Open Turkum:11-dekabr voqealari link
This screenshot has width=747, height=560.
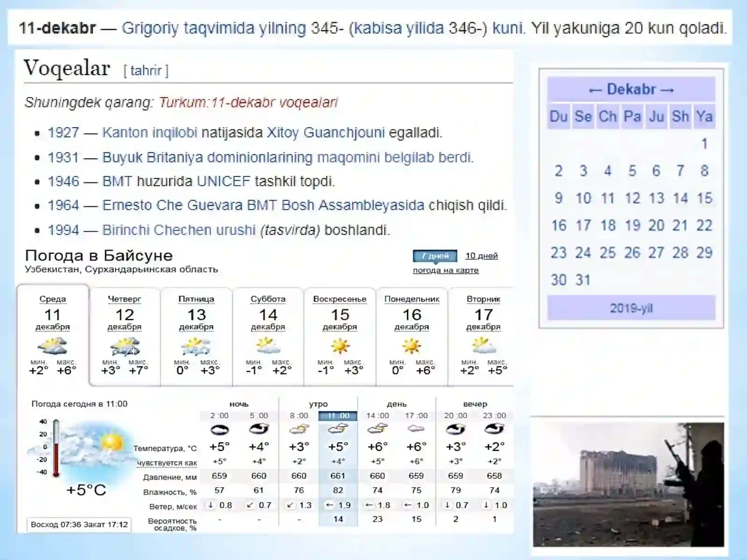click(x=248, y=102)
